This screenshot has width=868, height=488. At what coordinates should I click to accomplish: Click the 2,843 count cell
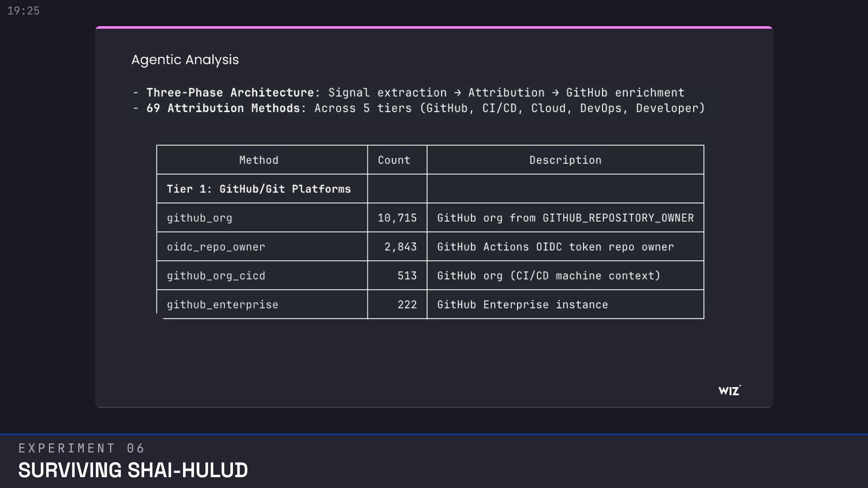(400, 247)
